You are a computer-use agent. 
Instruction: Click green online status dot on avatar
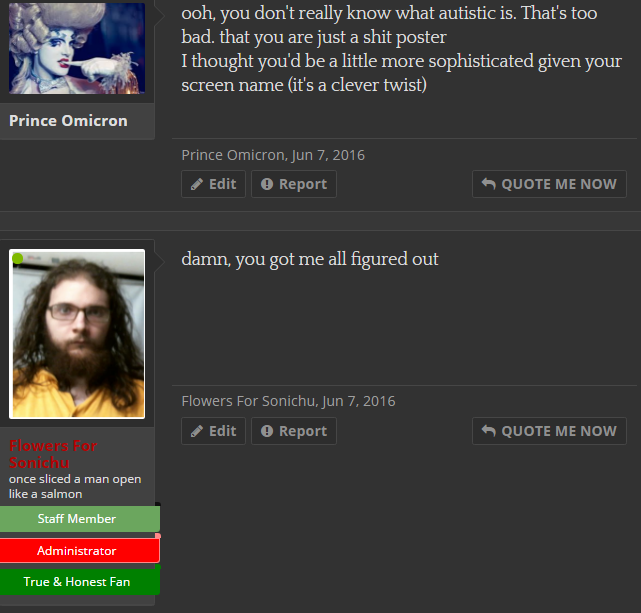(x=18, y=258)
